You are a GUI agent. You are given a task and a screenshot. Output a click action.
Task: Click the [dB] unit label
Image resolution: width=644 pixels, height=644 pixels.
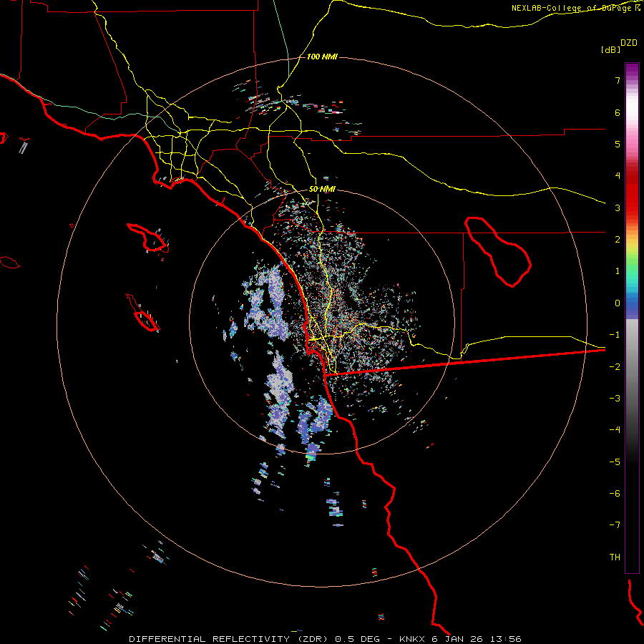[x=610, y=49]
